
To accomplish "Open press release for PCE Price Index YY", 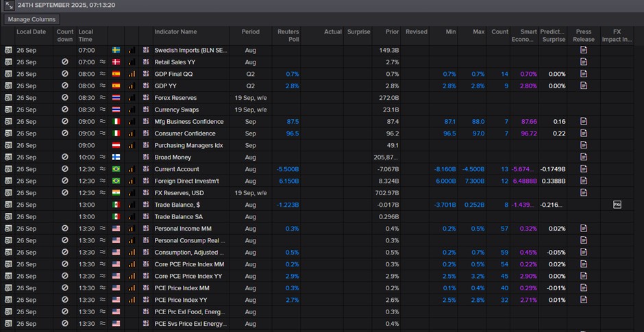I will (x=584, y=300).
